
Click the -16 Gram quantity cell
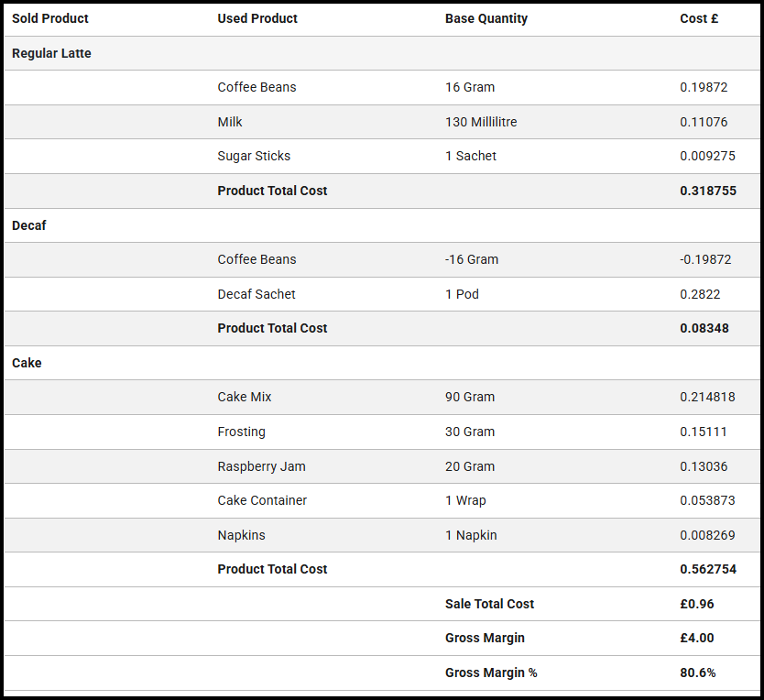click(x=472, y=259)
